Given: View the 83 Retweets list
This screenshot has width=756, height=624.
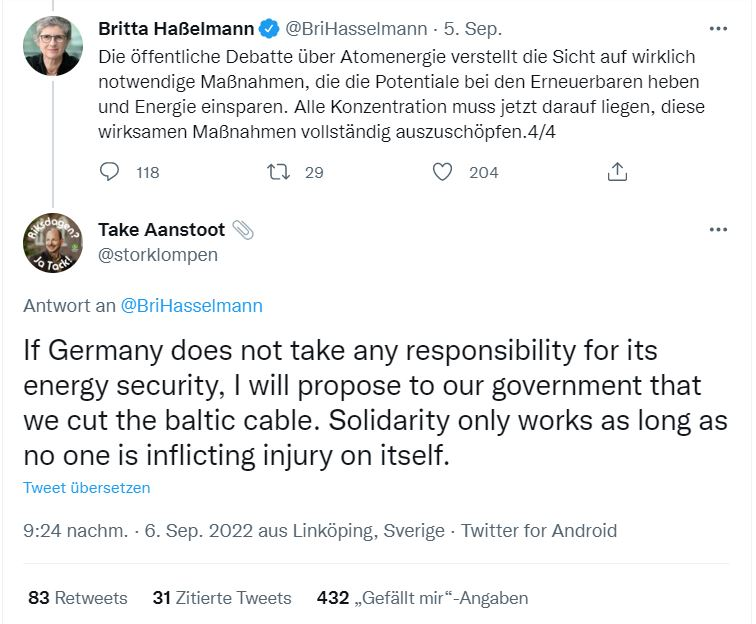Looking at the screenshot, I should pyautogui.click(x=78, y=598).
